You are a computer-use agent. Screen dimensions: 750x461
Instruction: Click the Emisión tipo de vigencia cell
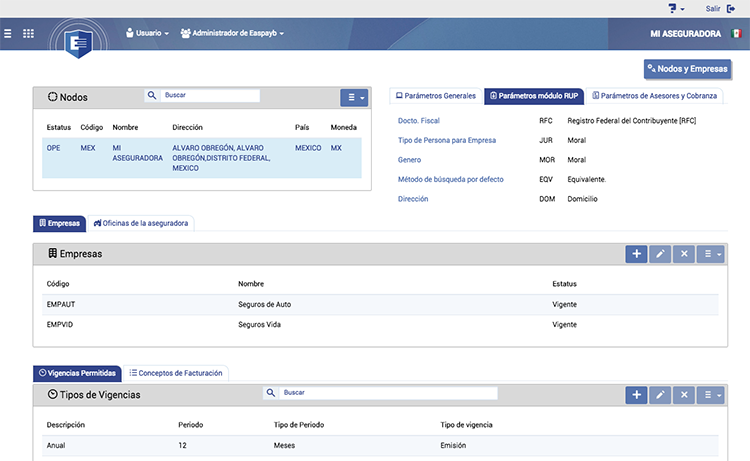[453, 446]
